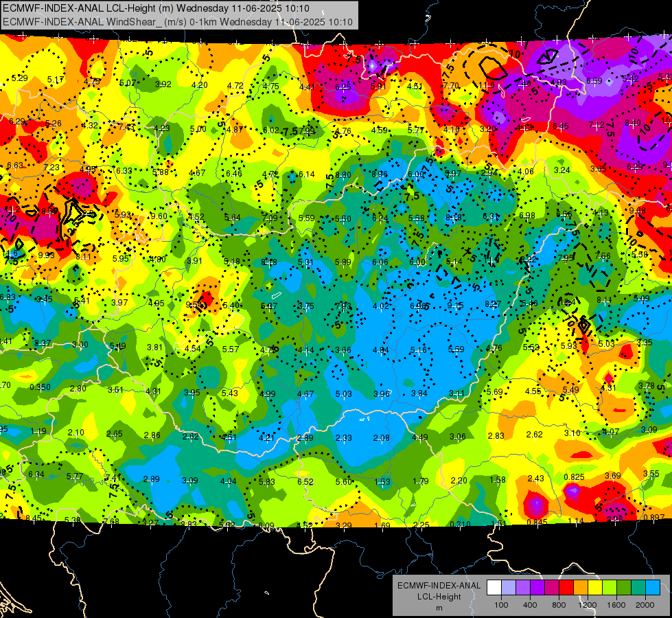Screen dimensions: 672x618
Task: Click the wind shear value 4.02
Action: click(x=380, y=306)
